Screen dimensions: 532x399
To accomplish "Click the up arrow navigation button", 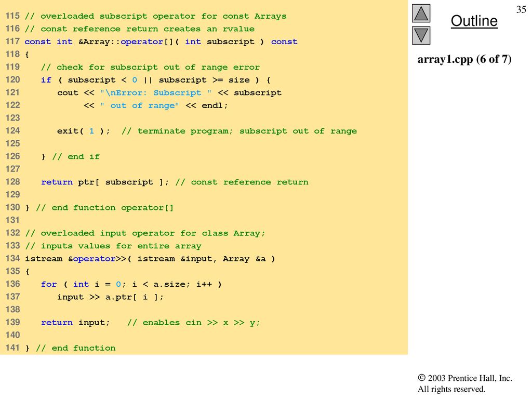I will (421, 14).
